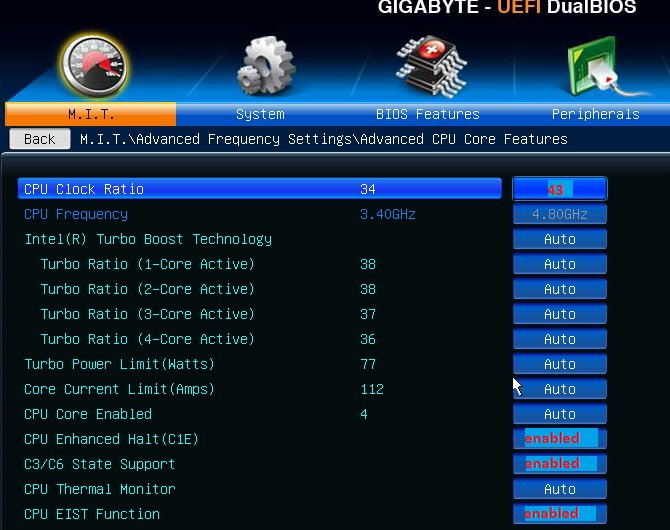Screen dimensions: 670x530
Task: Select Turbo Ratio (1-Core Active) label
Action: point(147,264)
